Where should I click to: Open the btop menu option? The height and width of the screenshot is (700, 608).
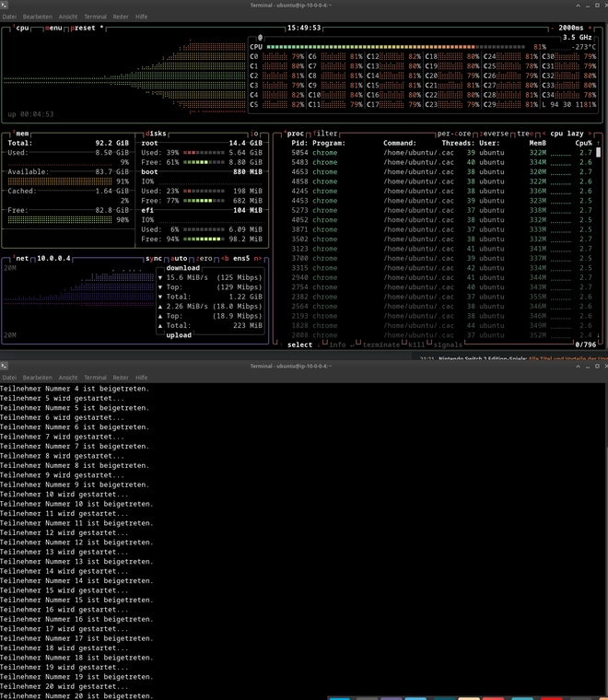coord(54,28)
